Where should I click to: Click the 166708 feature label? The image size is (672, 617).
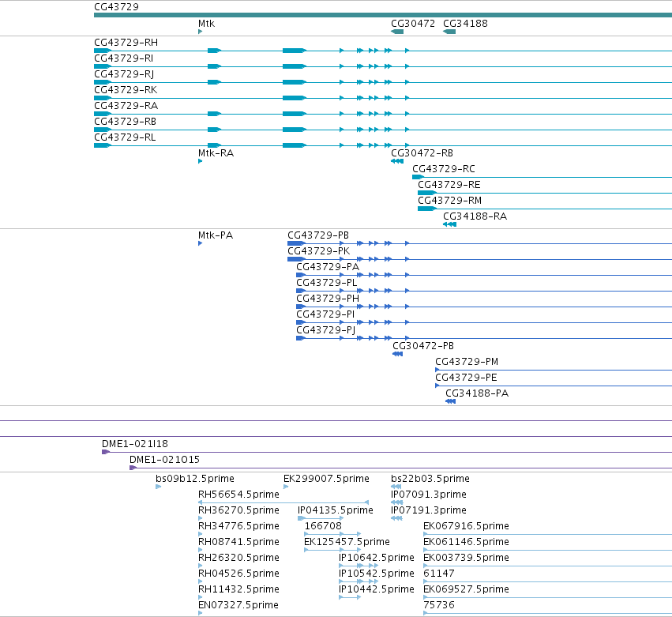coord(323,527)
